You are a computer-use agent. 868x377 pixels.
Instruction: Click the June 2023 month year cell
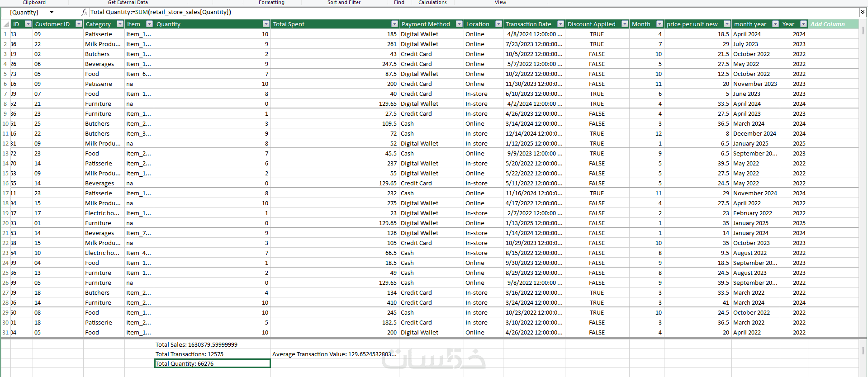[x=755, y=94]
